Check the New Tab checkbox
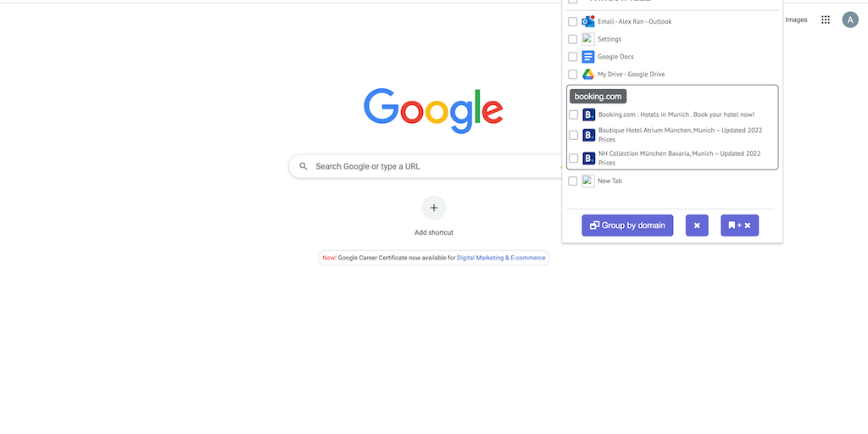The width and height of the screenshot is (868, 434). tap(572, 181)
